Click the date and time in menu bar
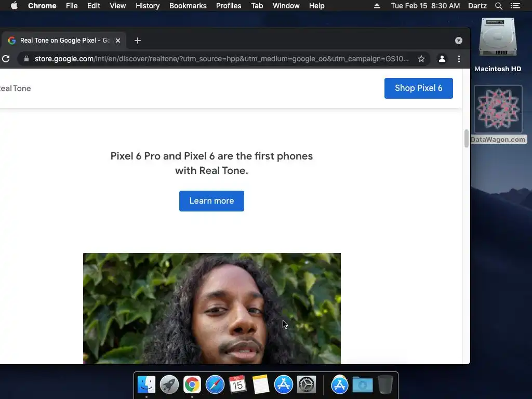The height and width of the screenshot is (399, 532). pyautogui.click(x=425, y=6)
